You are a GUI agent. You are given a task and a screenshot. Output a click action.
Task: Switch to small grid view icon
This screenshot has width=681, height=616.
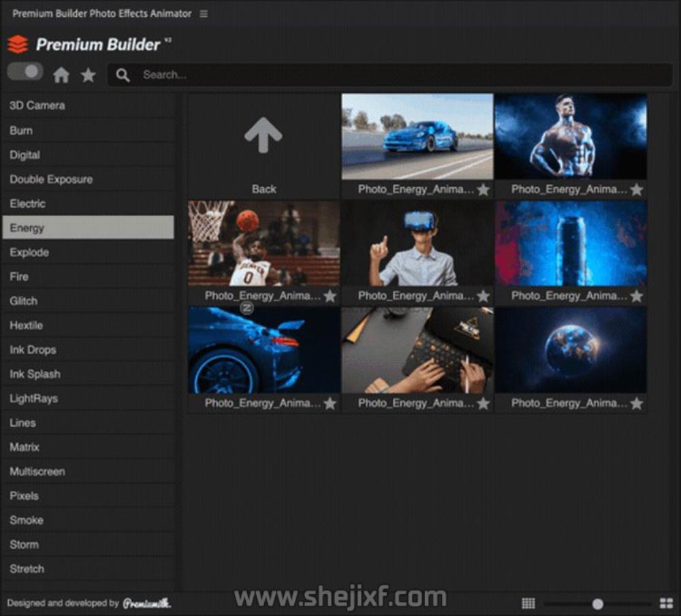coord(528,603)
